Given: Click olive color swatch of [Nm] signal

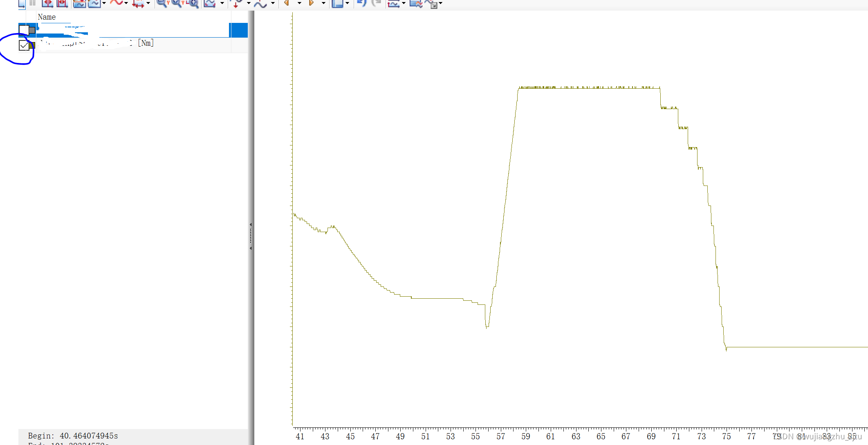Looking at the screenshot, I should pyautogui.click(x=32, y=45).
